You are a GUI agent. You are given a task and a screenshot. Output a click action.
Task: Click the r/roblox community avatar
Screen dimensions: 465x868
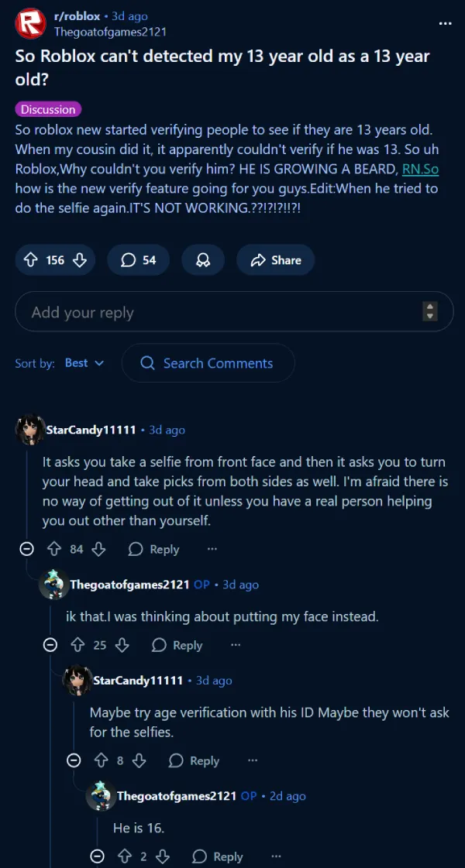coord(30,23)
